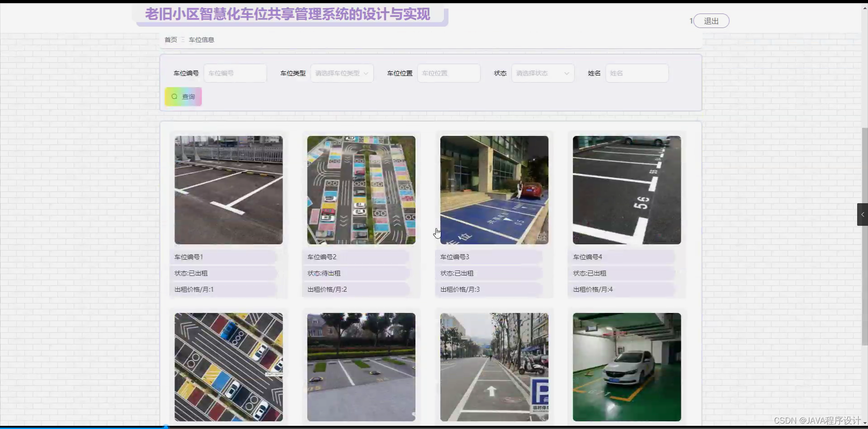
Task: Click the video progress bar
Action: (x=434, y=427)
